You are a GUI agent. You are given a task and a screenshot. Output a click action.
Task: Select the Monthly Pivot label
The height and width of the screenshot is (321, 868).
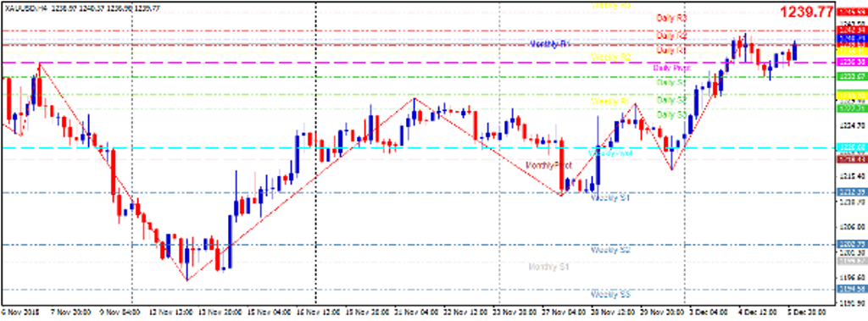click(x=548, y=165)
